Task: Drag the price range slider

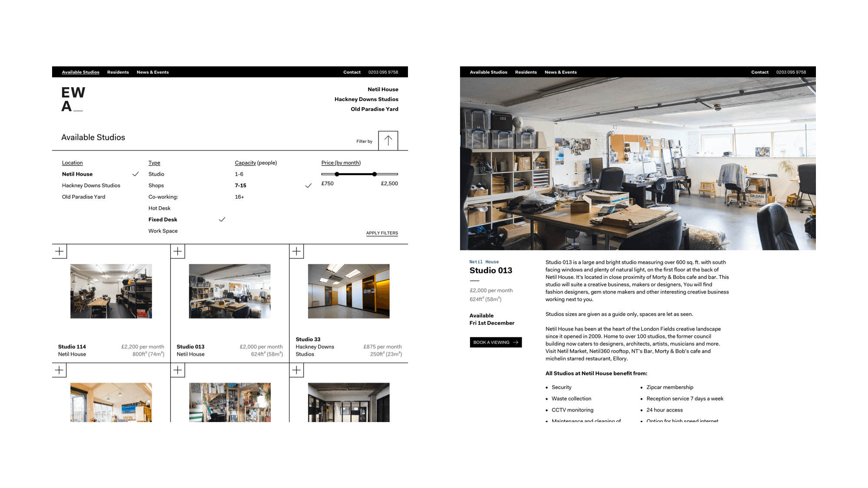Action: [335, 174]
